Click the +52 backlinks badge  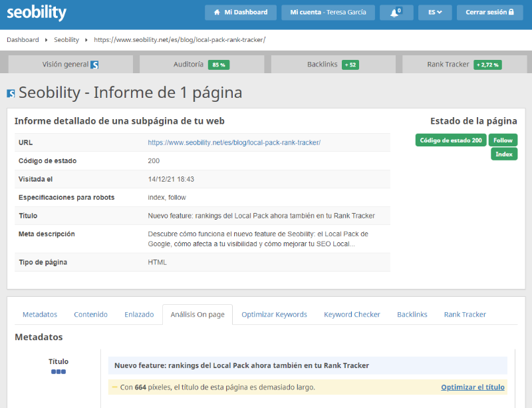[350, 65]
